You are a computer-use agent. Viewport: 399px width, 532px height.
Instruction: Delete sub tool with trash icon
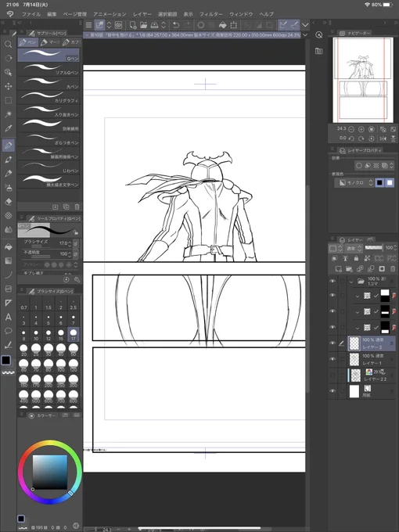[x=77, y=207]
